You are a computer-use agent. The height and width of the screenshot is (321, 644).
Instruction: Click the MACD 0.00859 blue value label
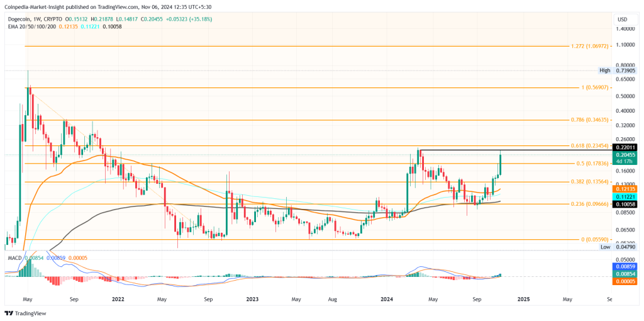[626, 267]
